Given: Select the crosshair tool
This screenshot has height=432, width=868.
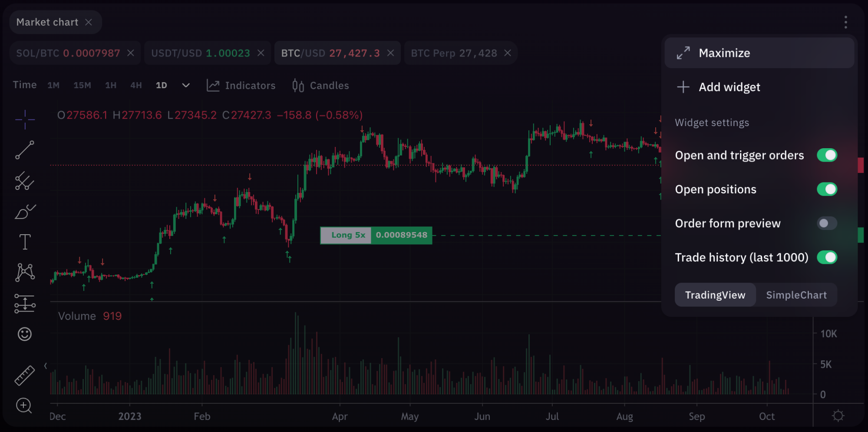Looking at the screenshot, I should tap(24, 120).
